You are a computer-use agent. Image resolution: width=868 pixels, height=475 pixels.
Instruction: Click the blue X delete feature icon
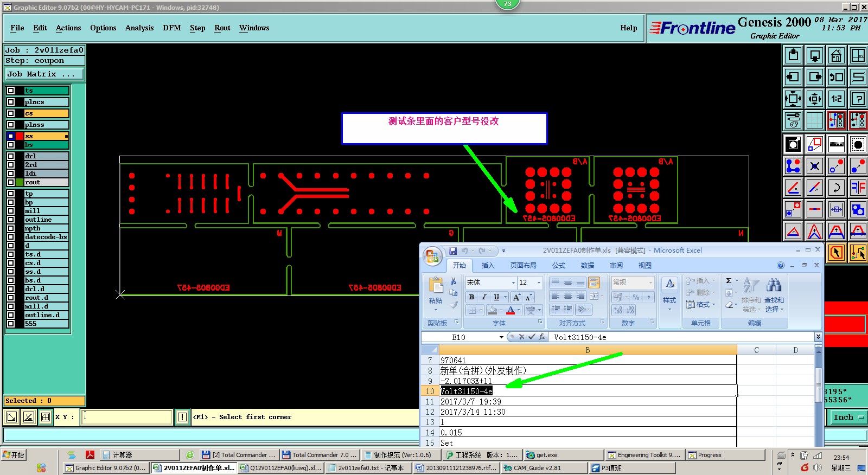coord(815,166)
